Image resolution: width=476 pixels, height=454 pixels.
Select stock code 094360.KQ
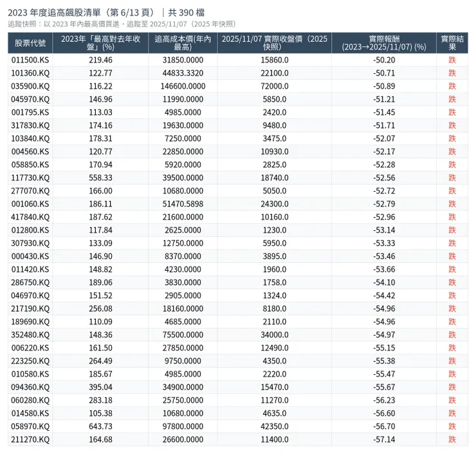(30, 387)
